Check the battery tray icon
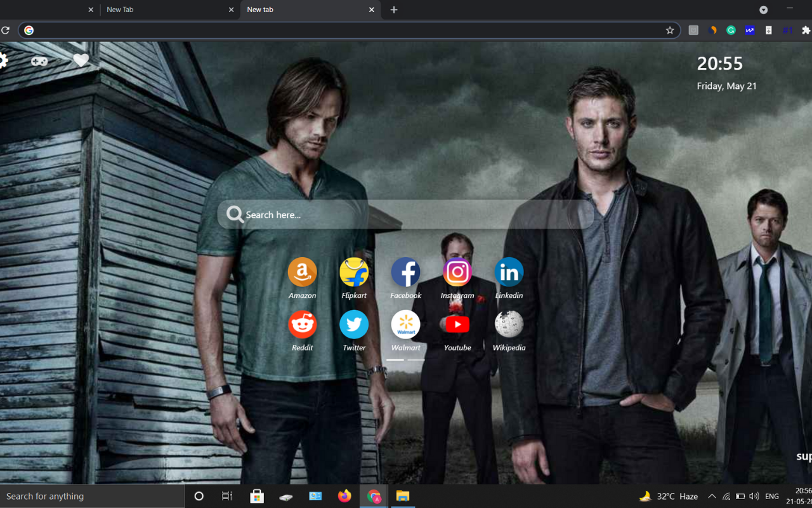Viewport: 812px width, 508px height. [740, 496]
